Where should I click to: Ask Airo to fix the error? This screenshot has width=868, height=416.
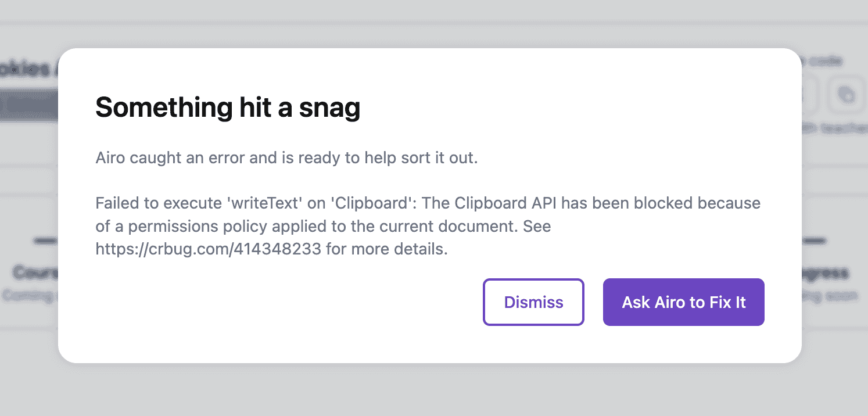tap(684, 302)
